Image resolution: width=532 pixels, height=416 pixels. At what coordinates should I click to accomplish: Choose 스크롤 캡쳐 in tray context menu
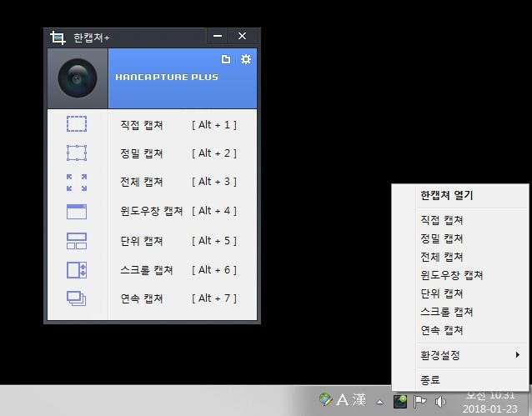pos(446,312)
